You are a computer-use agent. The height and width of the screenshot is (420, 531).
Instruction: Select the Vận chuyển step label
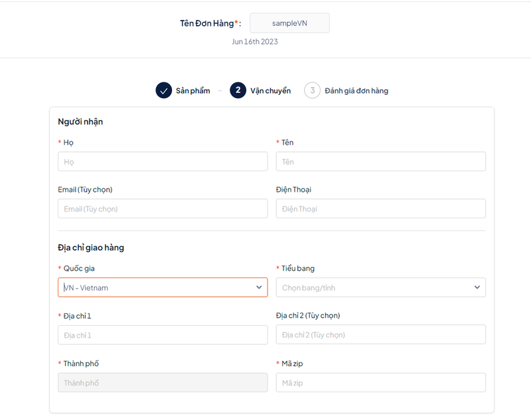click(x=270, y=91)
